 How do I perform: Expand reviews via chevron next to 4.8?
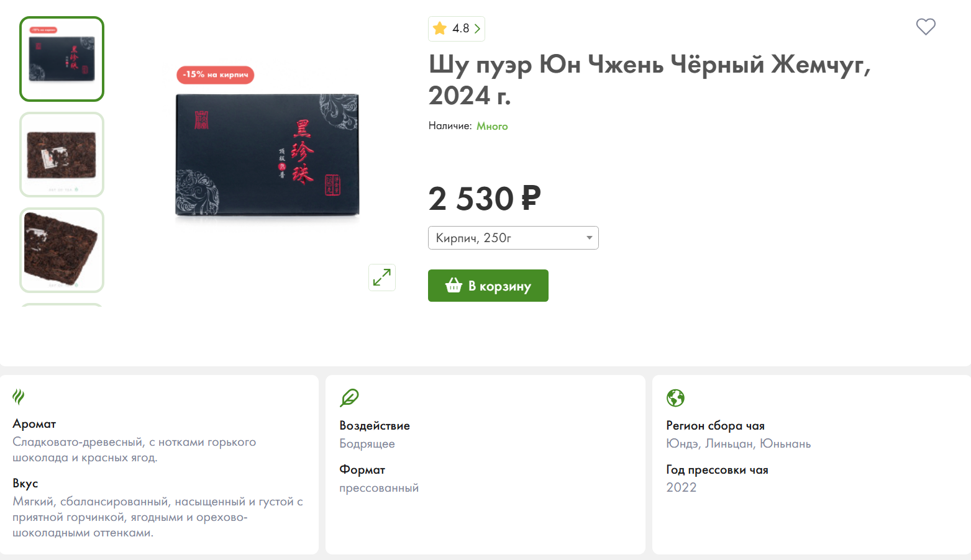(477, 29)
